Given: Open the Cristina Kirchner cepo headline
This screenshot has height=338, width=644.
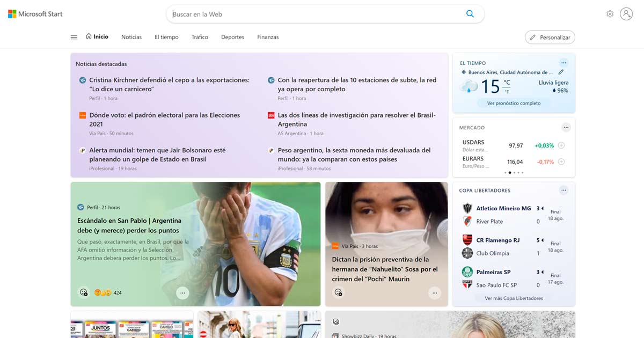Looking at the screenshot, I should click(x=169, y=84).
